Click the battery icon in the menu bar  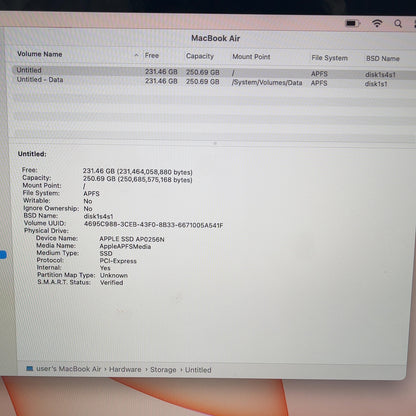click(353, 23)
